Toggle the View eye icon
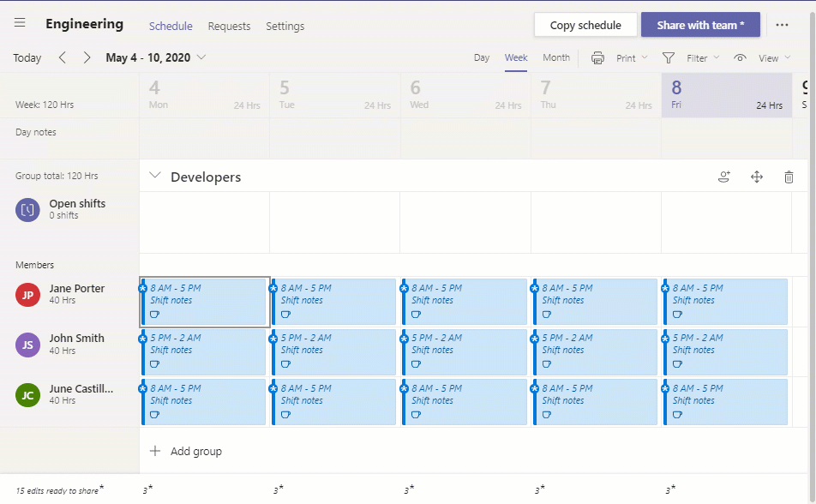 point(740,57)
